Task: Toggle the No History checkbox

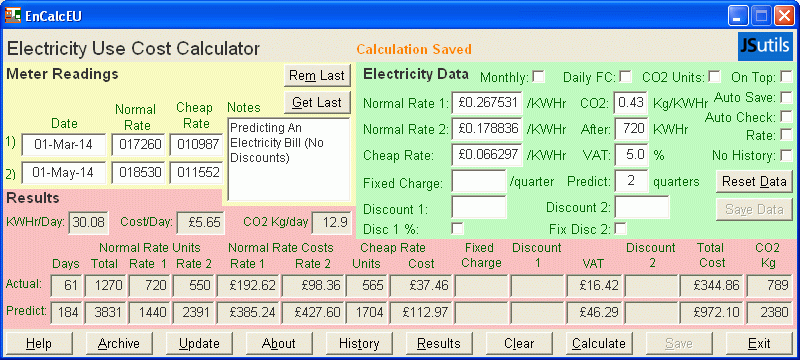Action: point(786,156)
